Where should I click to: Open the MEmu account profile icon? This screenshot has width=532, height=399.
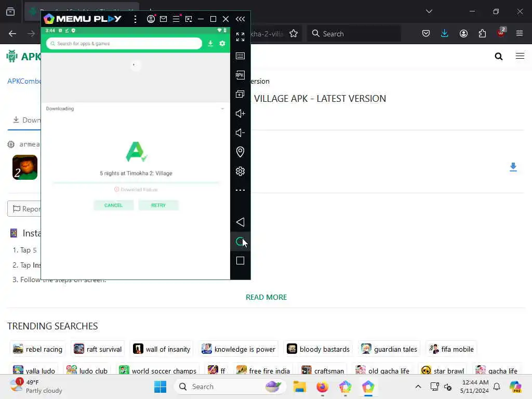pyautogui.click(x=151, y=19)
